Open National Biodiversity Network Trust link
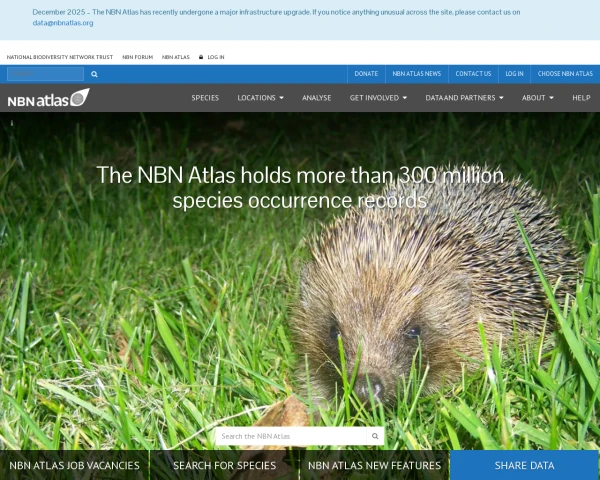The image size is (600, 480). tap(59, 57)
